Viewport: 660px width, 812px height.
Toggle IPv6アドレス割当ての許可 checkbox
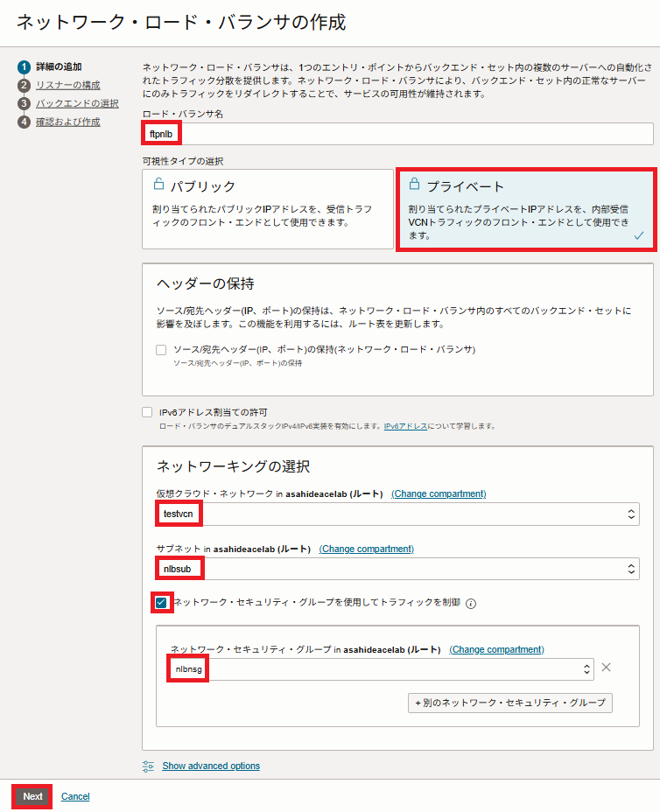point(147,412)
